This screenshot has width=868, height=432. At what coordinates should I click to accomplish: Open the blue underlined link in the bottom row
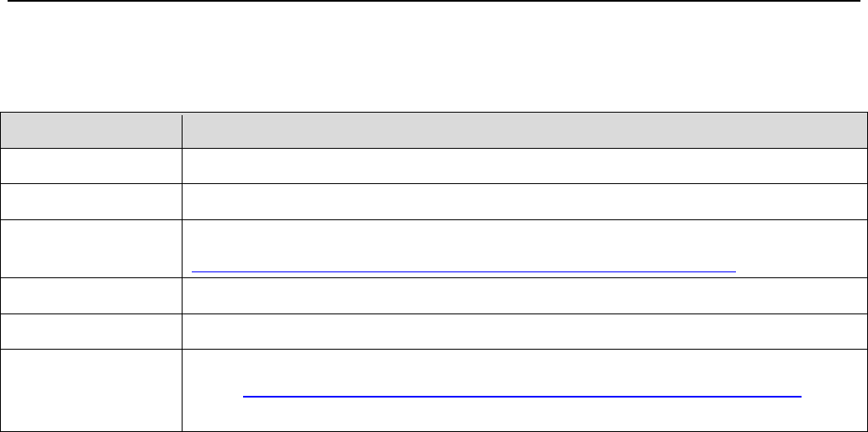point(521,395)
